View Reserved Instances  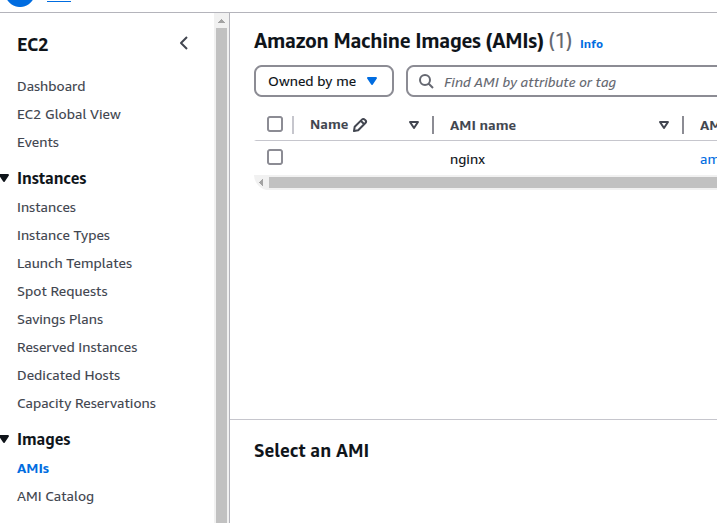pos(77,347)
